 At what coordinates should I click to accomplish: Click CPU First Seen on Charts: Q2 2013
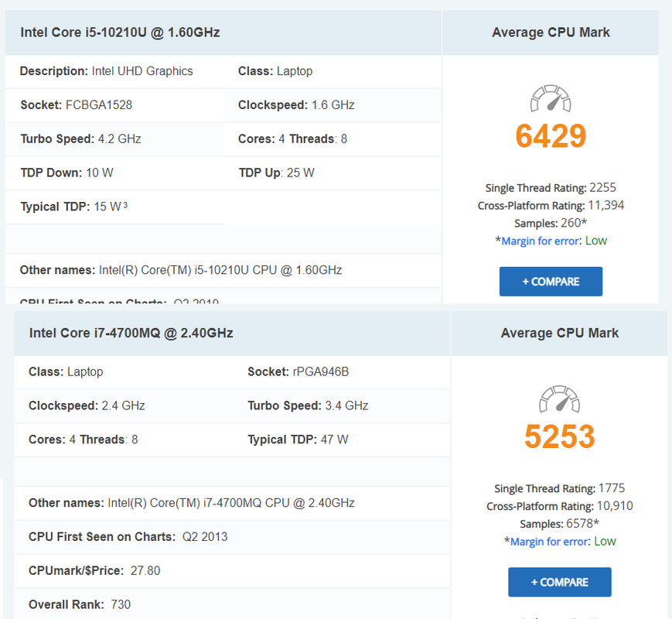[232, 537]
